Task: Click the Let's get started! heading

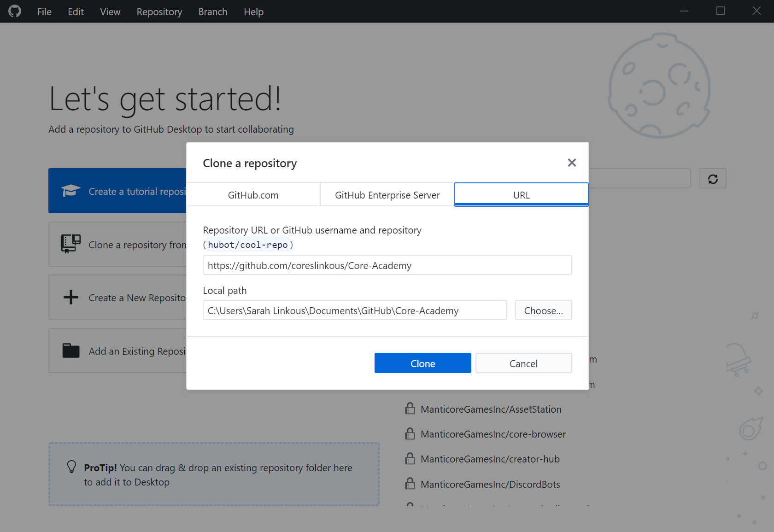Action: [x=165, y=99]
